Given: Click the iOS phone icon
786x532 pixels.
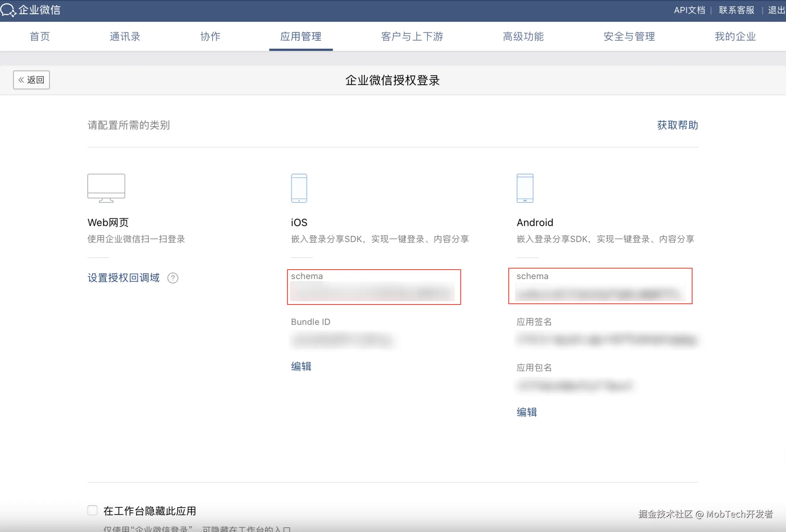Looking at the screenshot, I should point(299,188).
